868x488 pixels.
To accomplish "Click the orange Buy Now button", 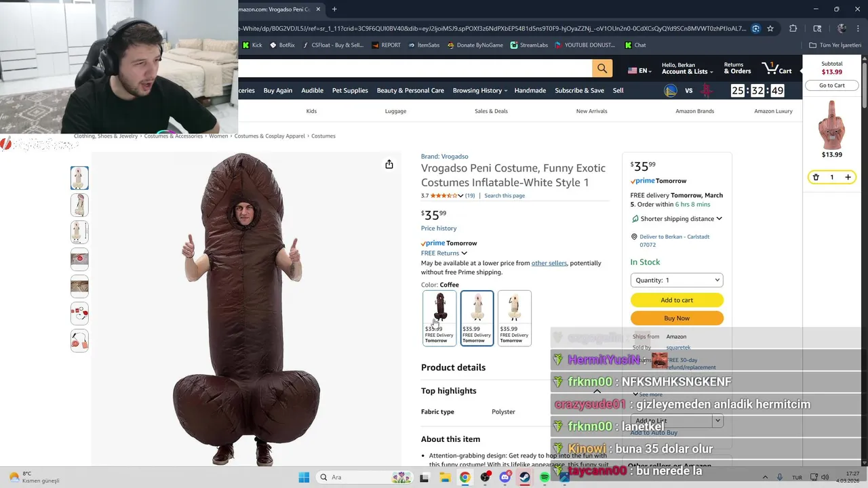I will point(677,318).
